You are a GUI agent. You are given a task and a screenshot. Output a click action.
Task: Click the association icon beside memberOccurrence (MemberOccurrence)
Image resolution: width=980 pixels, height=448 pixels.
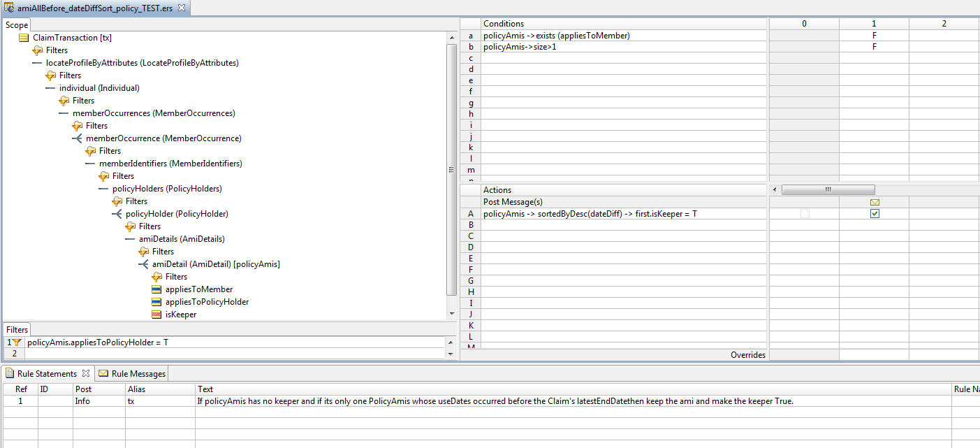77,138
